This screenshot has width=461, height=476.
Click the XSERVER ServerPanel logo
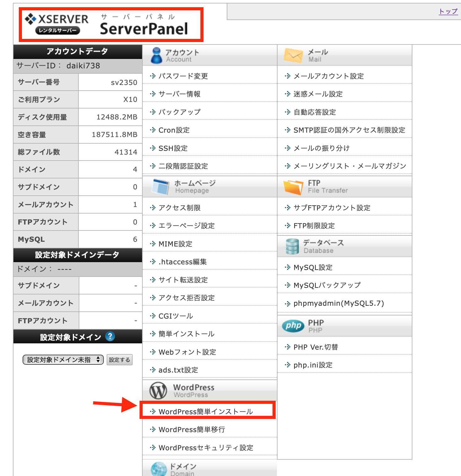tap(107, 24)
